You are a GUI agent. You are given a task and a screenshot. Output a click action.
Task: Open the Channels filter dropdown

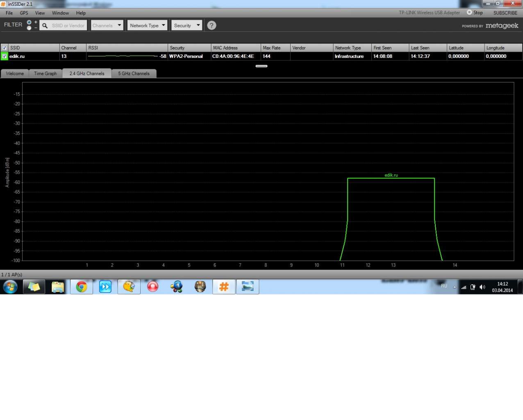pyautogui.click(x=107, y=25)
